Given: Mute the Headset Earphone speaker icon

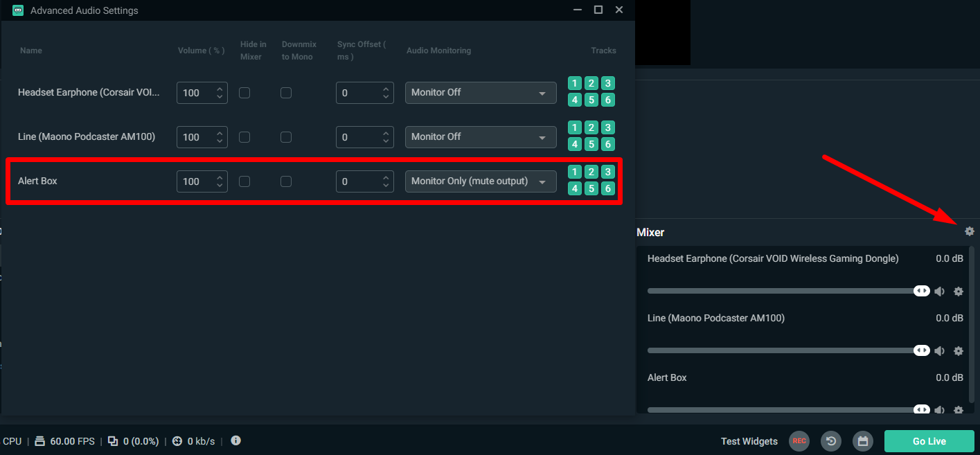Looking at the screenshot, I should click(x=939, y=292).
